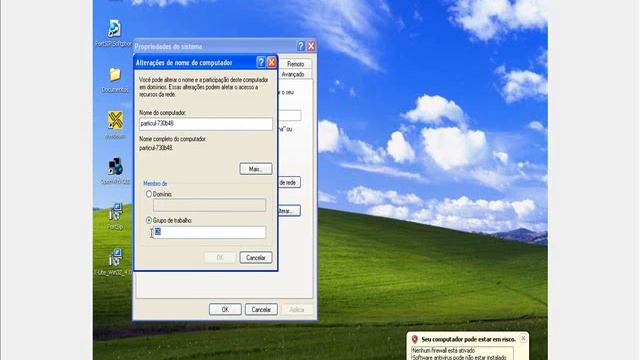Open the PortSip installer desktop icon

pos(116,212)
